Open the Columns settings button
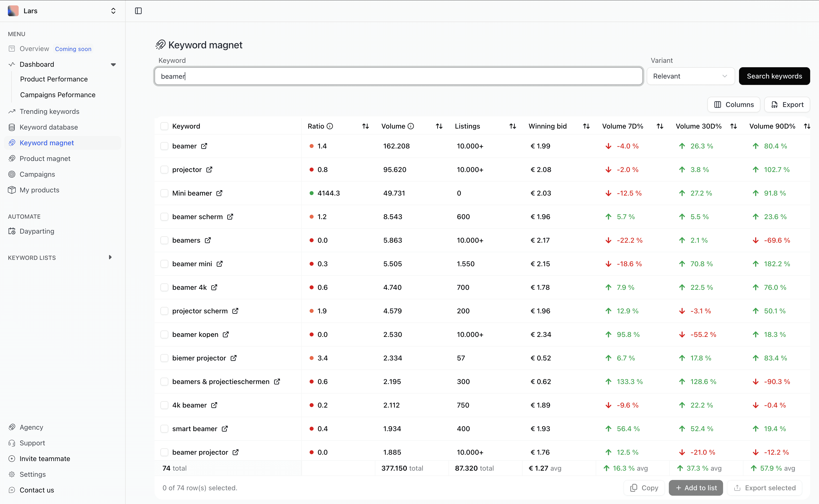Viewport: 819px width, 504px height. click(x=733, y=105)
